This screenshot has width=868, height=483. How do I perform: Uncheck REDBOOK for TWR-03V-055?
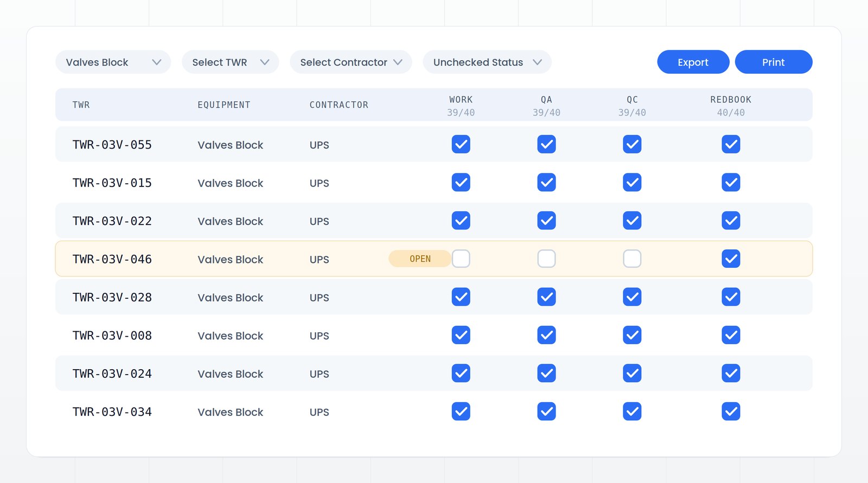pyautogui.click(x=731, y=144)
